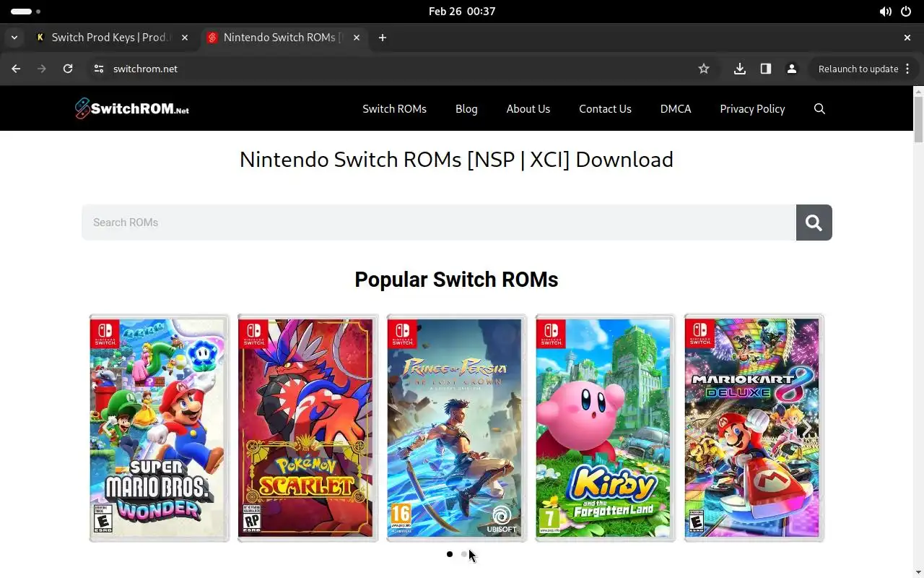The width and height of the screenshot is (924, 578).
Task: Go to About Us page
Action: pyautogui.click(x=528, y=108)
